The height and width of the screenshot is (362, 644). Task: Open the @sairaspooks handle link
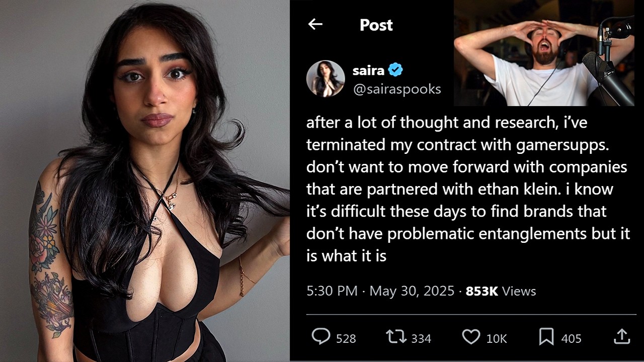396,89
